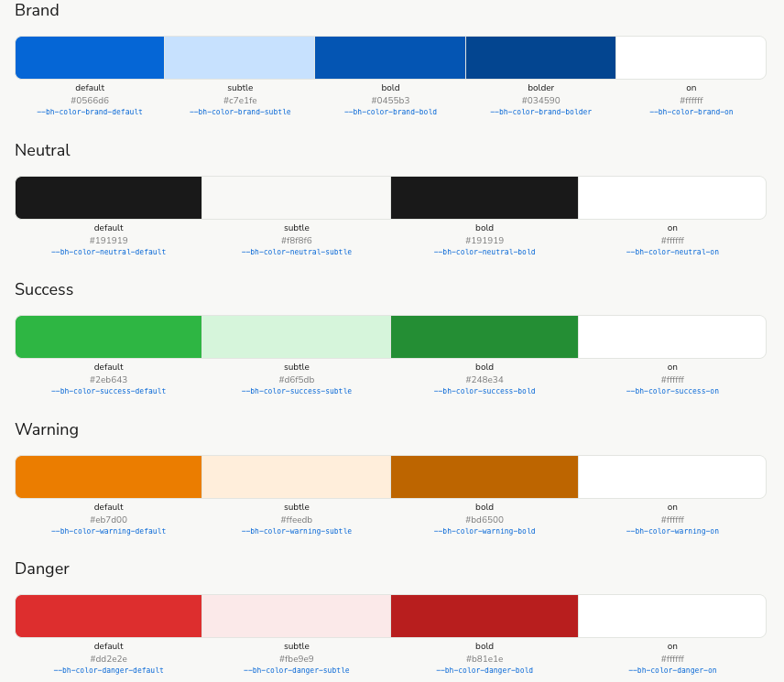Screen dimensions: 784x682
Task: Click the Neutral default black swatch
Action: (108, 198)
